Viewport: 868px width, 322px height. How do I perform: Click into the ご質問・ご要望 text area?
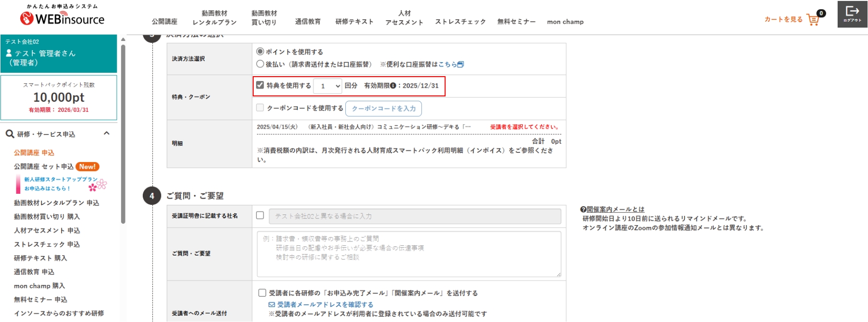(x=408, y=254)
